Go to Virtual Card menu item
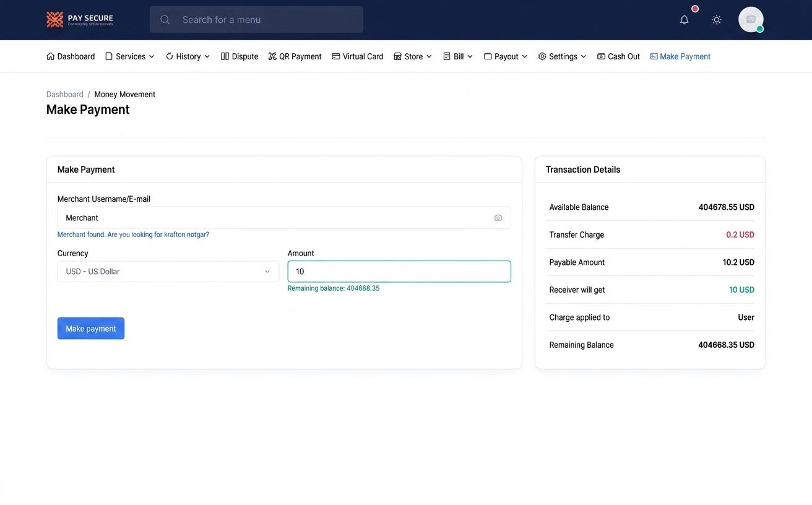Image resolution: width=812 pixels, height=505 pixels. point(358,56)
